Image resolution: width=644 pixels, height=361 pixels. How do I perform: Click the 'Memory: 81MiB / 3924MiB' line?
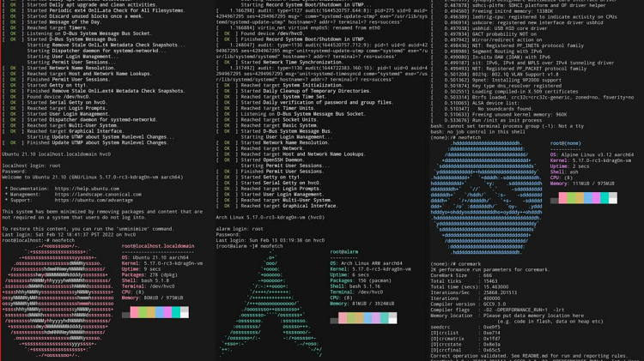[x=362, y=304]
